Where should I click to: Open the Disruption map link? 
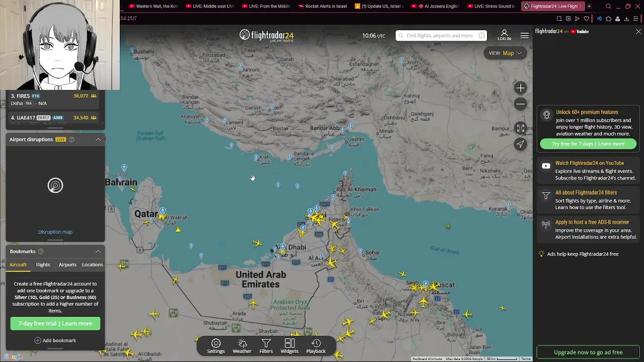pos(55,232)
